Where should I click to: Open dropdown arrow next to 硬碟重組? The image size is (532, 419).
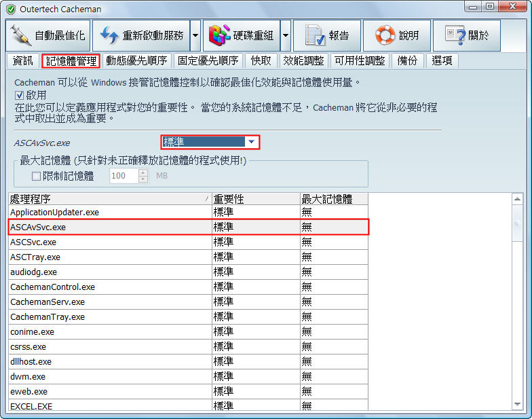[x=286, y=35]
